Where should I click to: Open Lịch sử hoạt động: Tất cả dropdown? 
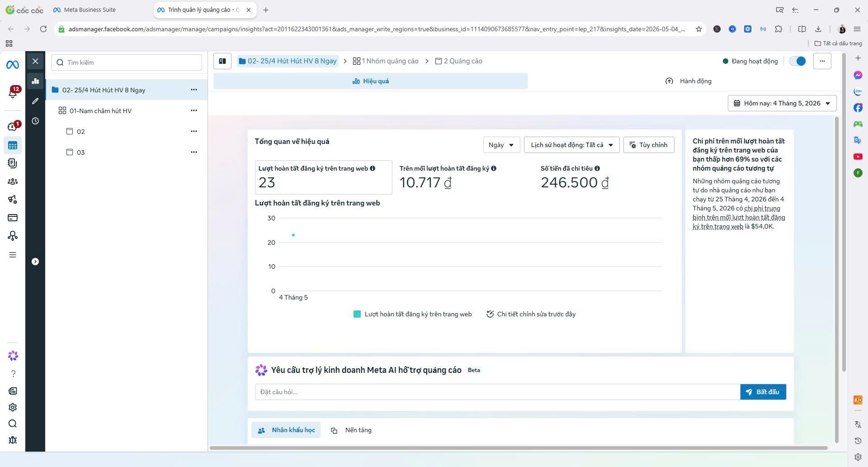[x=571, y=145]
